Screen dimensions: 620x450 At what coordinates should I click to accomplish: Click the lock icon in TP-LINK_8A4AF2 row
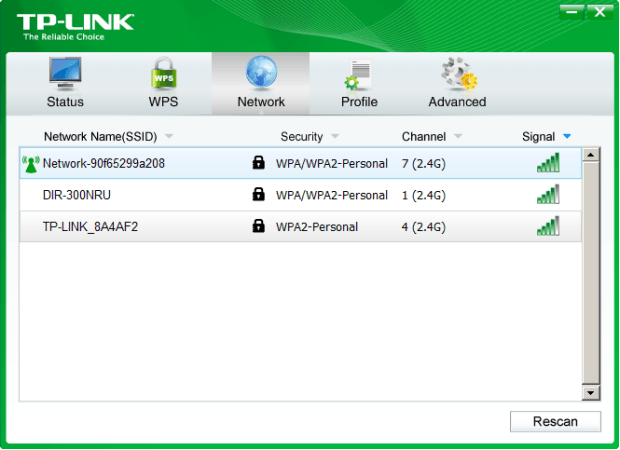click(x=259, y=225)
